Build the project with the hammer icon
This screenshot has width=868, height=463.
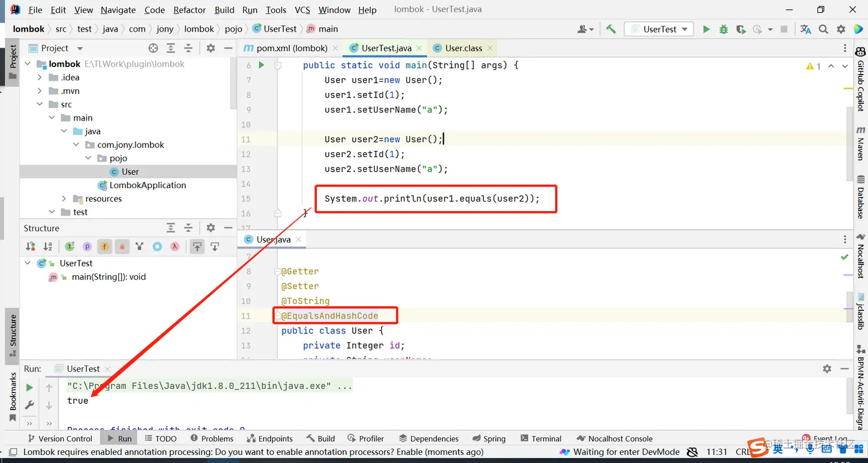pyautogui.click(x=611, y=29)
